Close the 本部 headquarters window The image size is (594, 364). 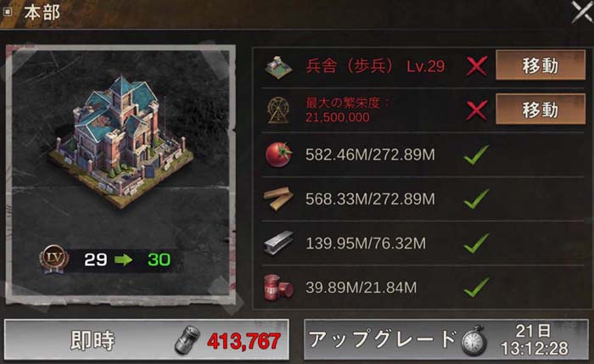582,12
